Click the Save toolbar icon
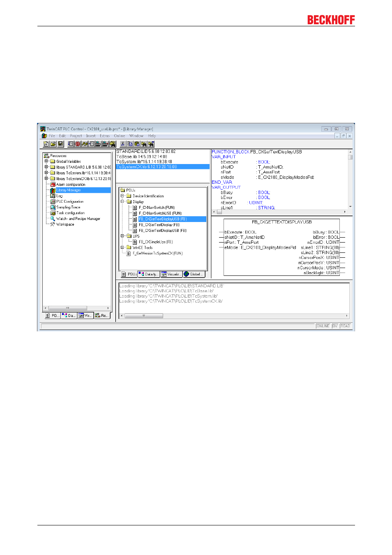Viewport: 392px width, 555px height. pos(60,144)
